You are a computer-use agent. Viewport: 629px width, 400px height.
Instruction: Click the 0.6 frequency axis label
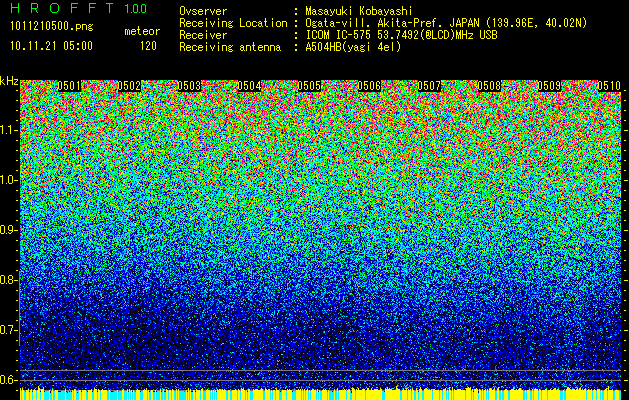(7, 380)
